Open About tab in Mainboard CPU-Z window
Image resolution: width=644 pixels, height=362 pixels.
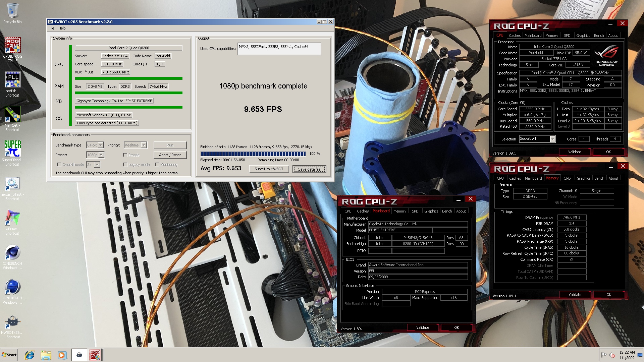(461, 211)
